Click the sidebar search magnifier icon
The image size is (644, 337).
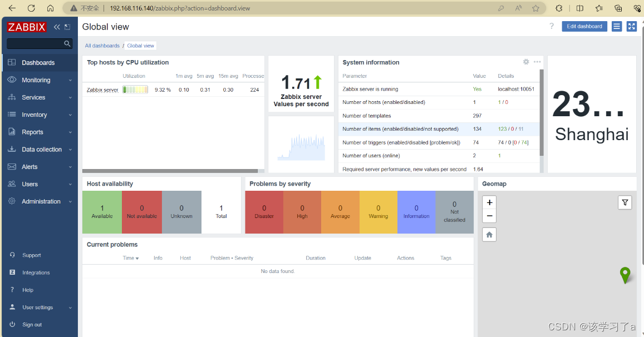tap(67, 43)
